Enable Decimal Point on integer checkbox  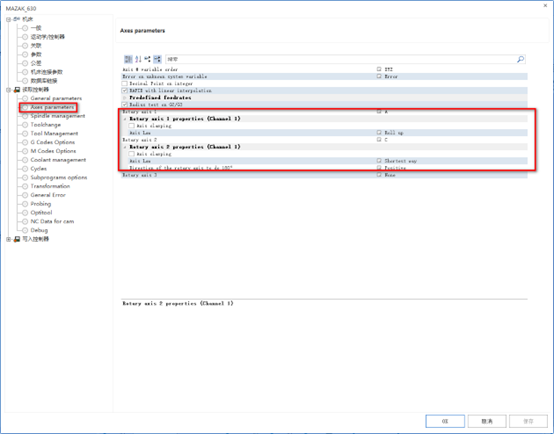[x=124, y=84]
